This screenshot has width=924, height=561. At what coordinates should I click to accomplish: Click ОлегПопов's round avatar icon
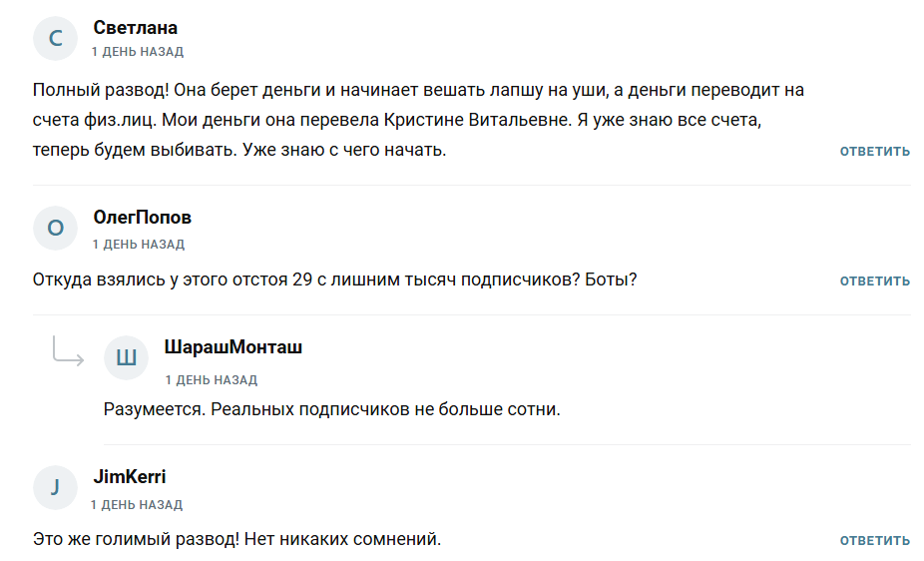coord(55,229)
